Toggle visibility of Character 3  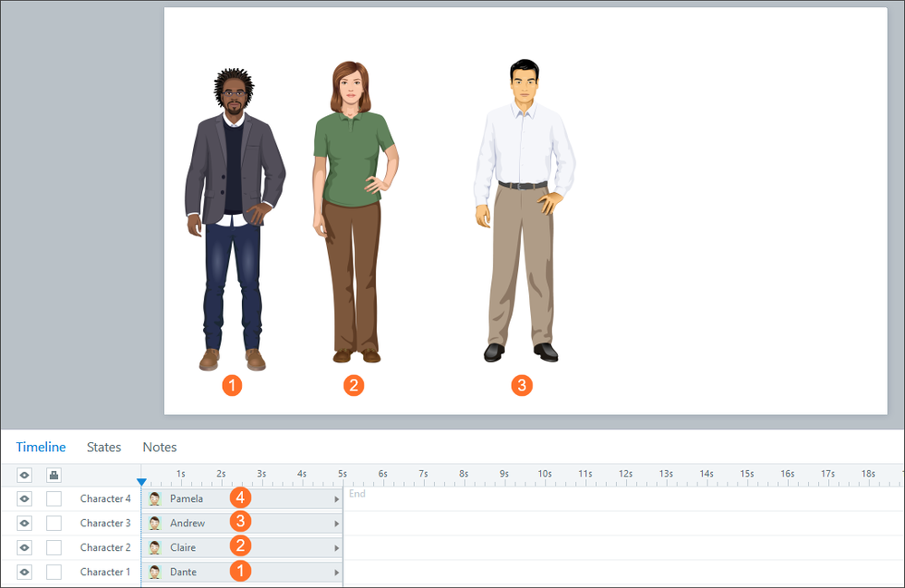point(24,523)
